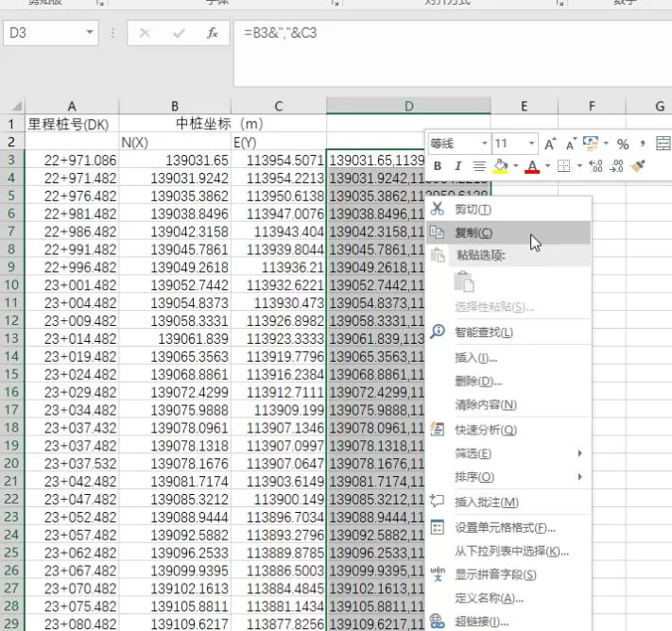672x631 pixels.
Task: Click cell containing 22+971.086
Action: (72, 161)
